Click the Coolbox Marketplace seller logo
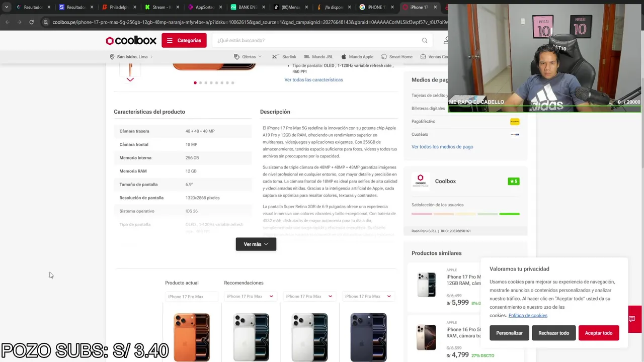This screenshot has width=644, height=362. (421, 181)
